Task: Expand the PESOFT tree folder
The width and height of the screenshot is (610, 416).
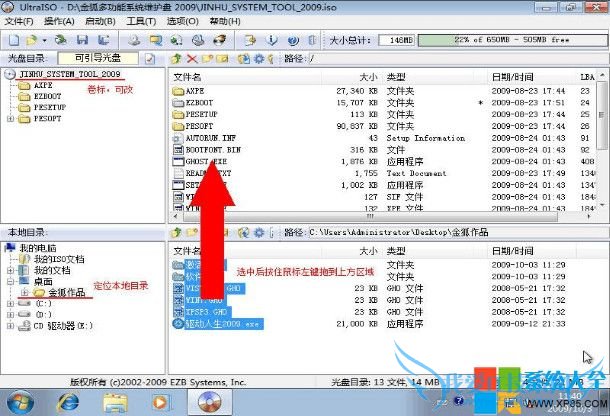Action: coord(11,119)
